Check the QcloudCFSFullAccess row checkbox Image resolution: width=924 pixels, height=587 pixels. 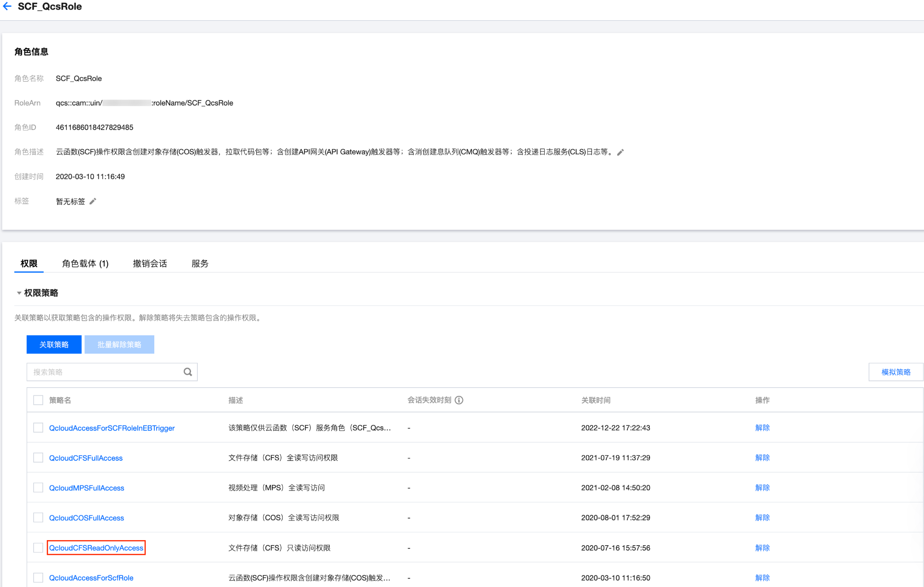38,458
